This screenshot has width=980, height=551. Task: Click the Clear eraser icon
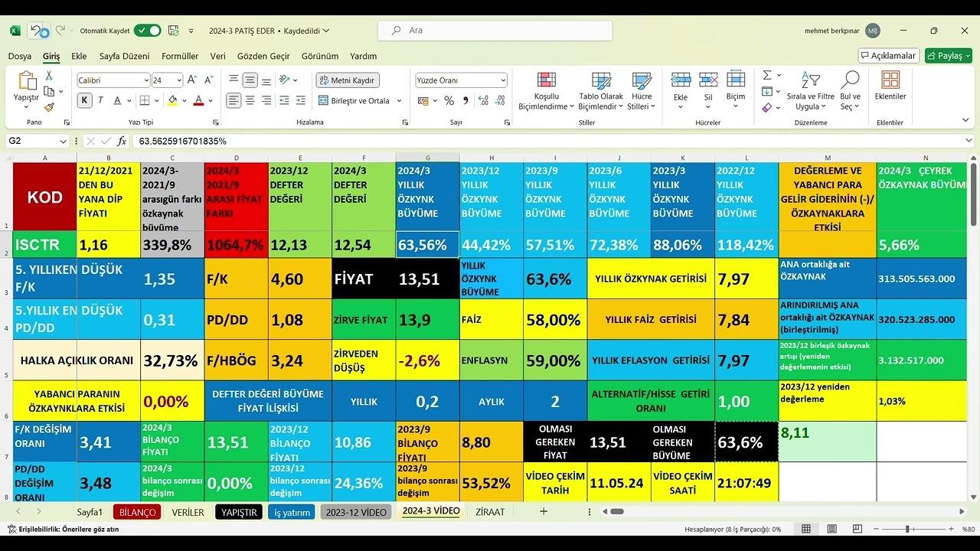(x=767, y=107)
